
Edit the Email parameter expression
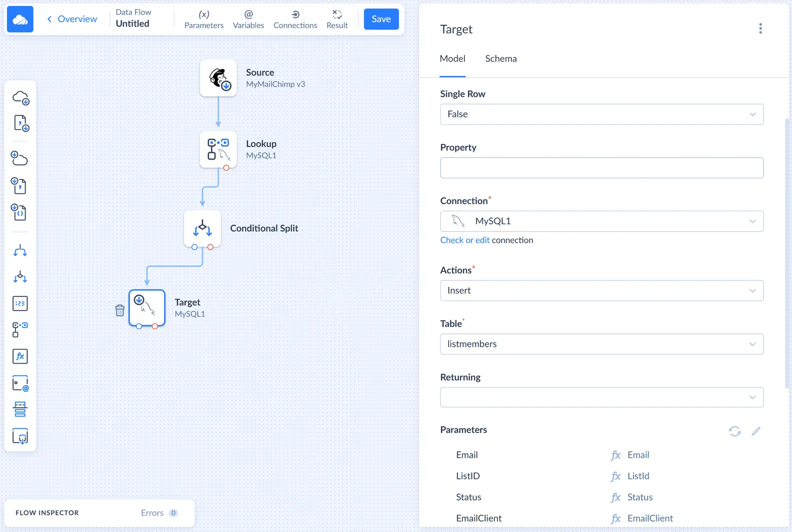(x=638, y=455)
